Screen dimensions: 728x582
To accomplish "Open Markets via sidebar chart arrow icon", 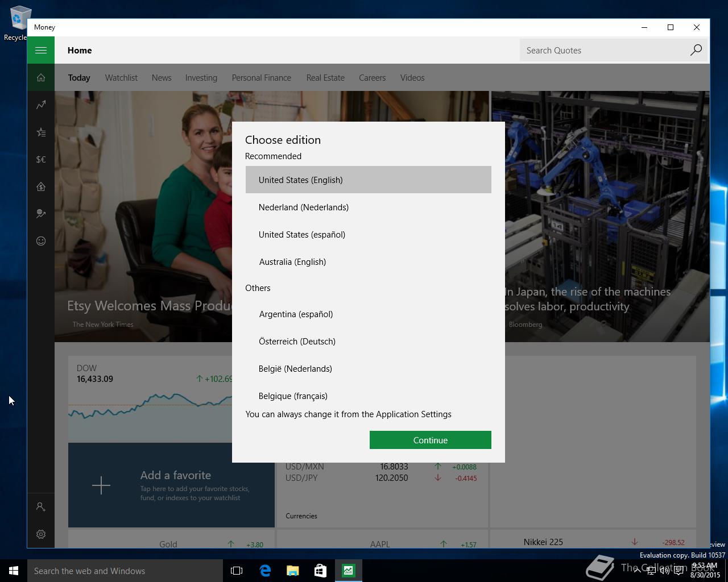I will click(41, 105).
